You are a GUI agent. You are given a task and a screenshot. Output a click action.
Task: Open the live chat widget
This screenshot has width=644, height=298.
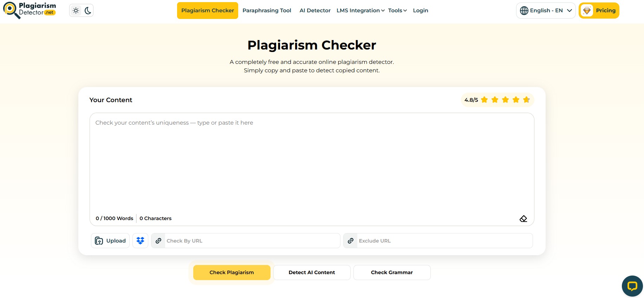[x=632, y=286]
